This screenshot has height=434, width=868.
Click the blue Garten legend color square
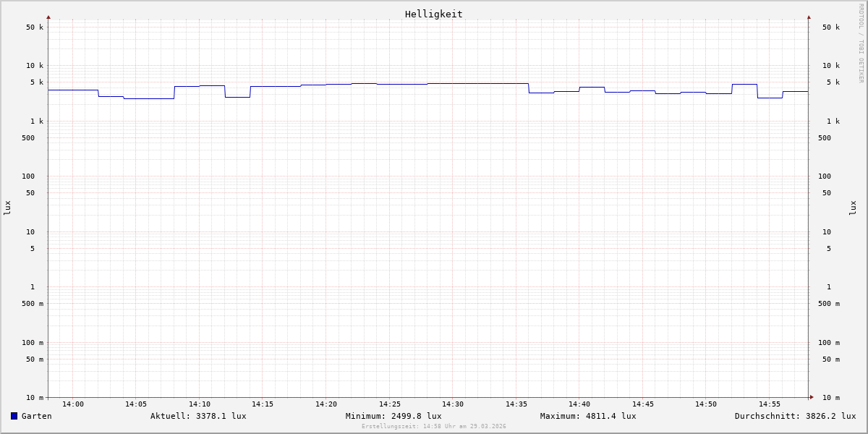pyautogui.click(x=14, y=416)
